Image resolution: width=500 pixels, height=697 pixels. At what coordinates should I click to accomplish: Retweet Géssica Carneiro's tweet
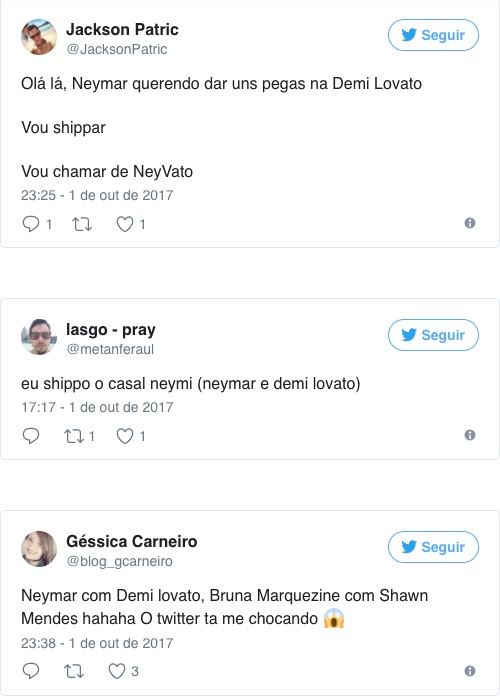click(x=74, y=671)
